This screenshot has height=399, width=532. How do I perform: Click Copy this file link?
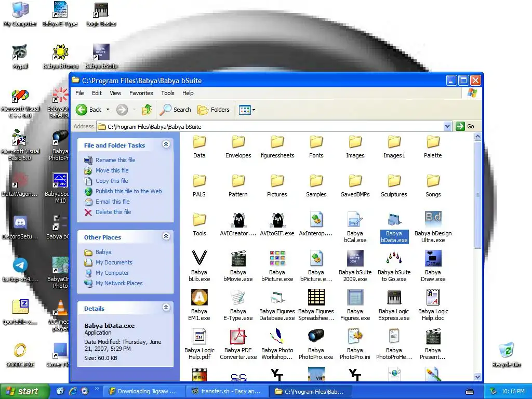112,181
